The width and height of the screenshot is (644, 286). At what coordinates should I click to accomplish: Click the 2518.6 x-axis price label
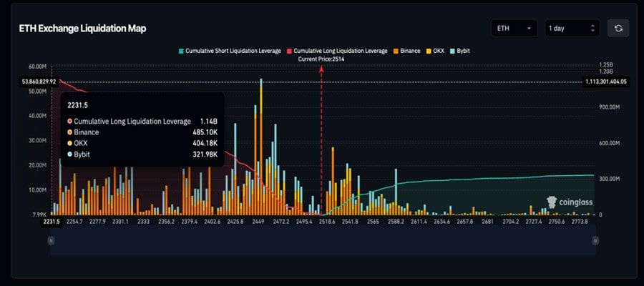tap(327, 222)
